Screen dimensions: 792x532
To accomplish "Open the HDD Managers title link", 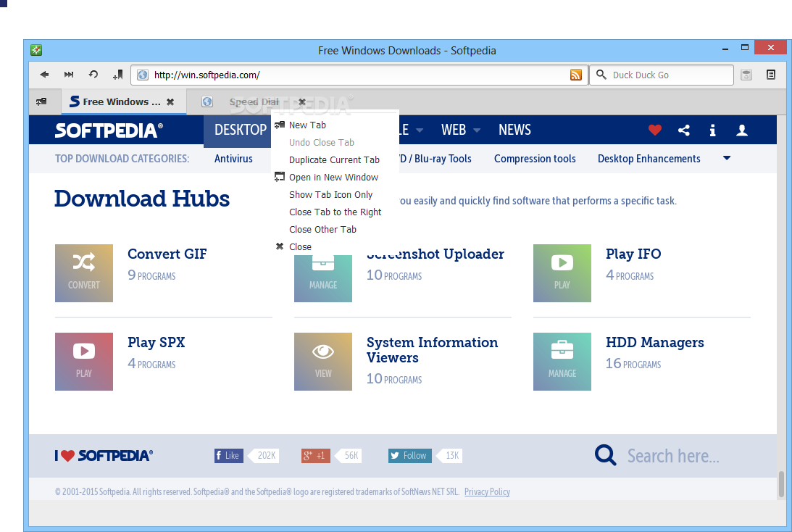I will tap(654, 342).
